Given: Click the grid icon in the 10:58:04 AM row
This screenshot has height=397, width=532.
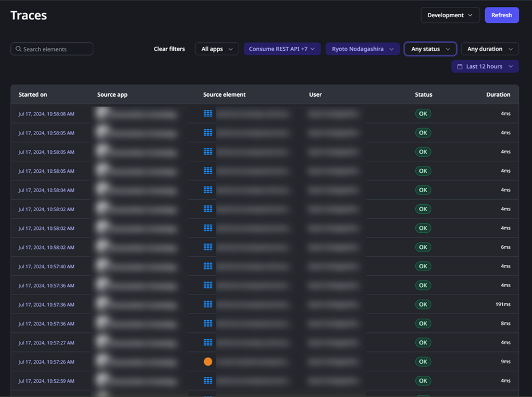Looking at the screenshot, I should pyautogui.click(x=208, y=190).
